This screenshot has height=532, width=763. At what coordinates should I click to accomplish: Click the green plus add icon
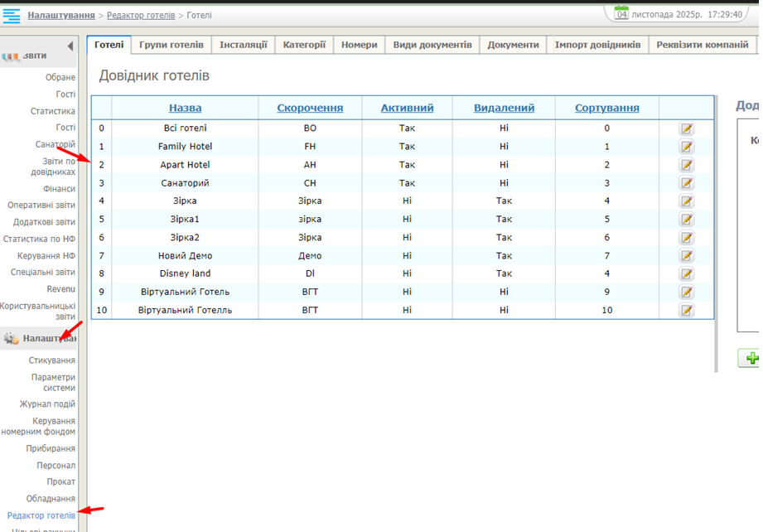point(751,358)
